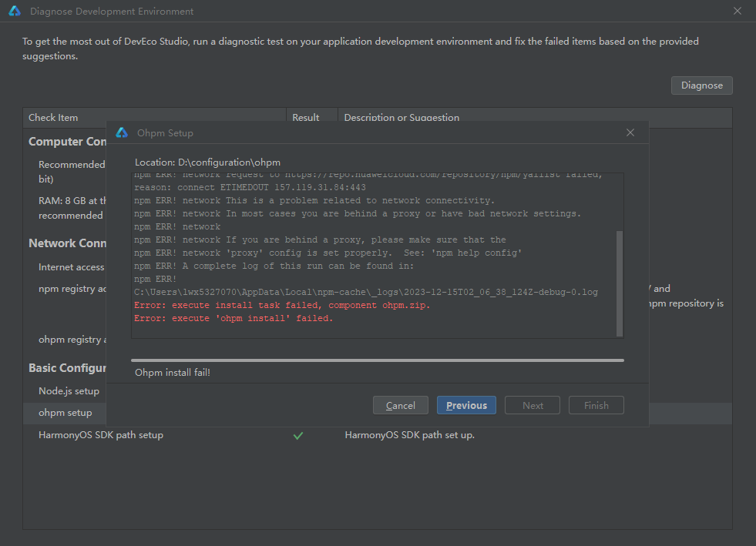The width and height of the screenshot is (756, 546).
Task: Click the disabled Finish button
Action: [596, 405]
